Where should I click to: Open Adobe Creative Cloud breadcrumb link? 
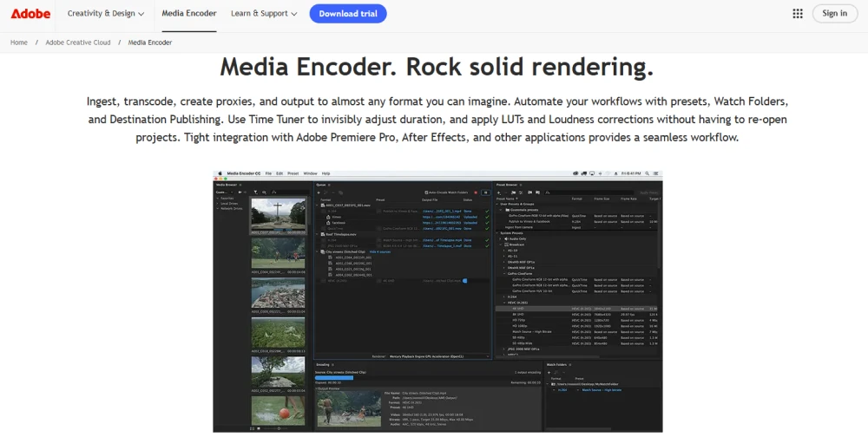pos(78,42)
